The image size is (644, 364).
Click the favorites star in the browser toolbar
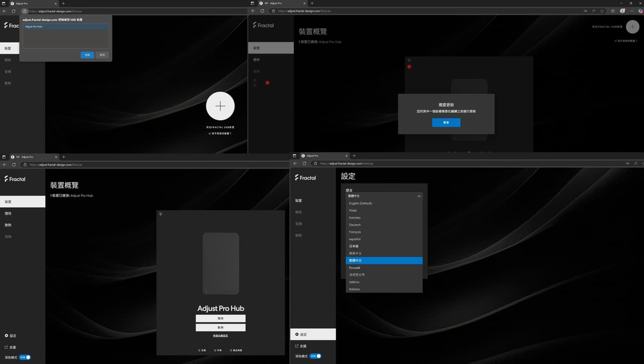point(602,11)
